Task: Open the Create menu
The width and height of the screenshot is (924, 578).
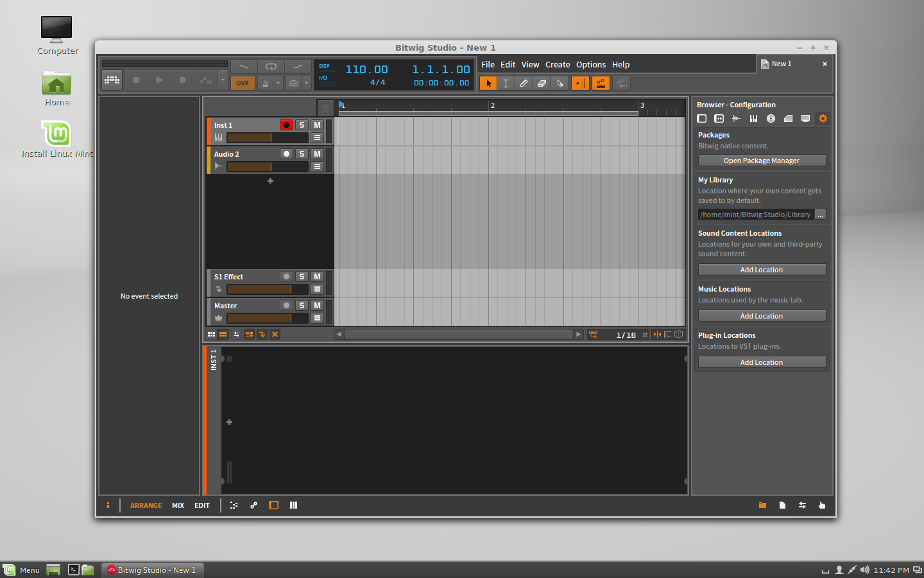Action: (x=557, y=65)
